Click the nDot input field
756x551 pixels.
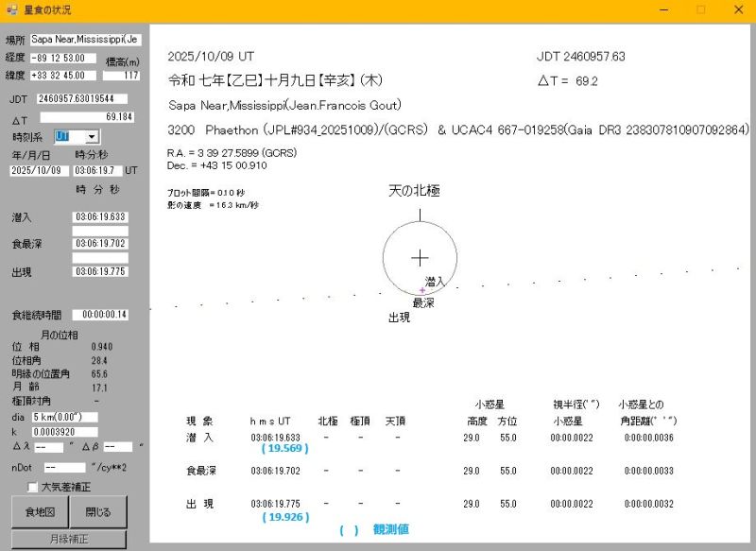pyautogui.click(x=64, y=467)
